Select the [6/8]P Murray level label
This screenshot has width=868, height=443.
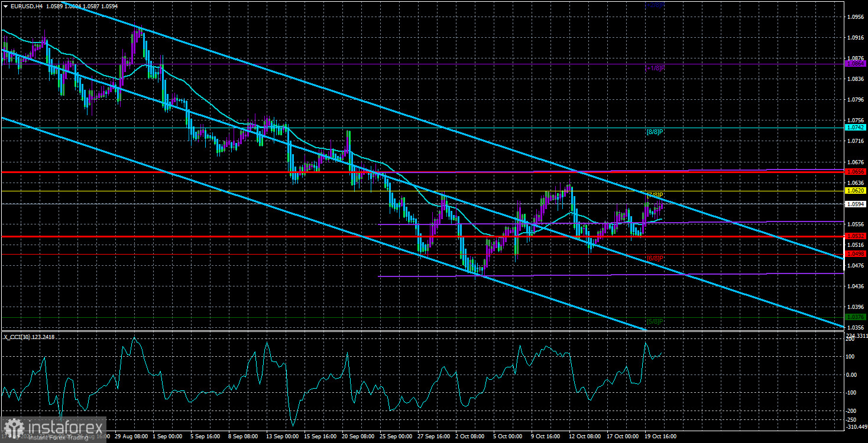pos(655,259)
